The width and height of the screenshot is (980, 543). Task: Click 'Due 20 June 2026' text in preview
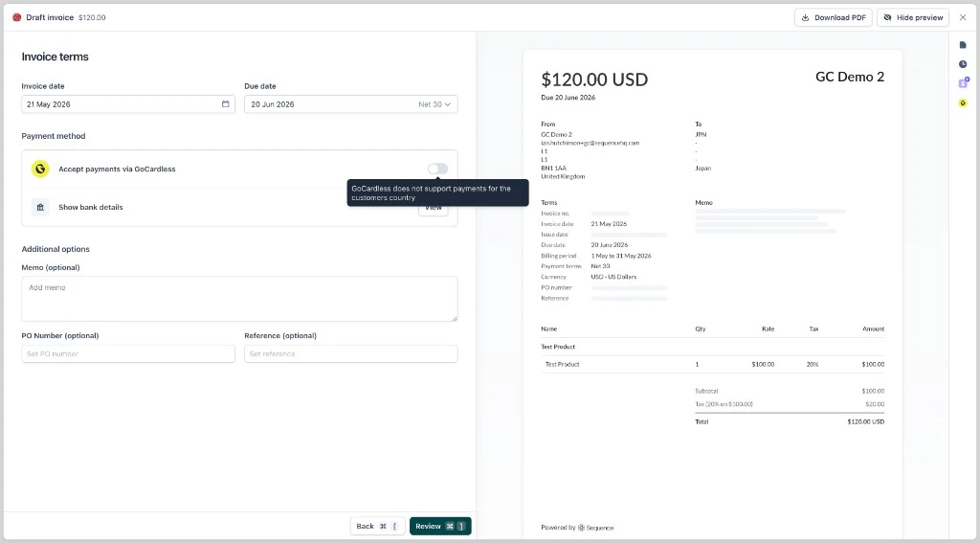568,98
